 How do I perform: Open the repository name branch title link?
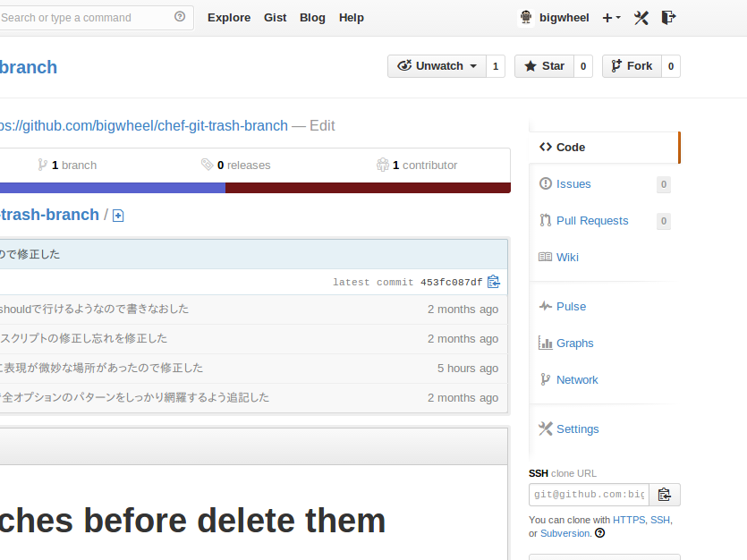29,67
